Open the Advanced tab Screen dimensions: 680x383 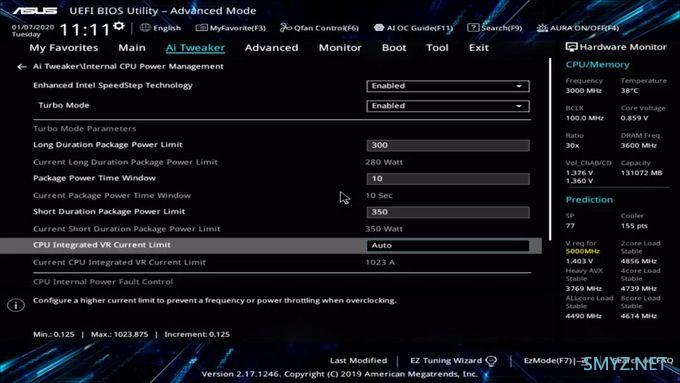coord(271,48)
